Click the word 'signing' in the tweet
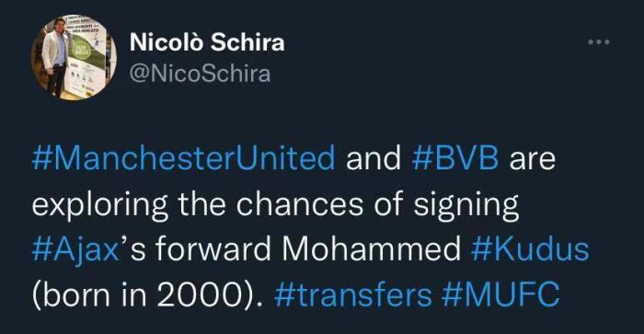The height and width of the screenshot is (334, 644). (466, 205)
